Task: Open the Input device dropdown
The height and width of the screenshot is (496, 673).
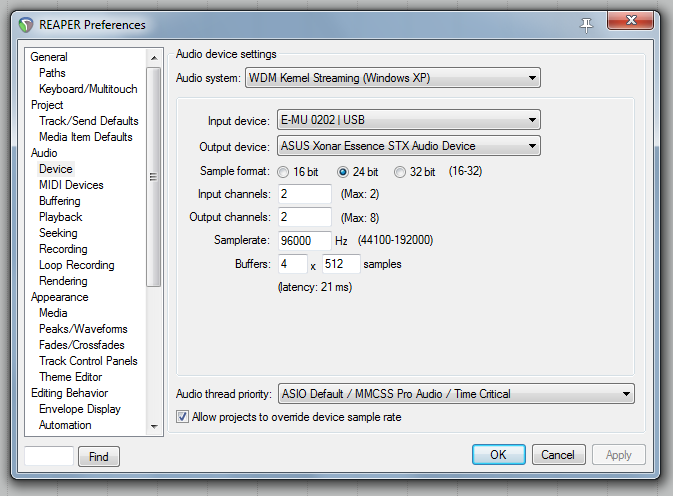Action: [x=409, y=120]
